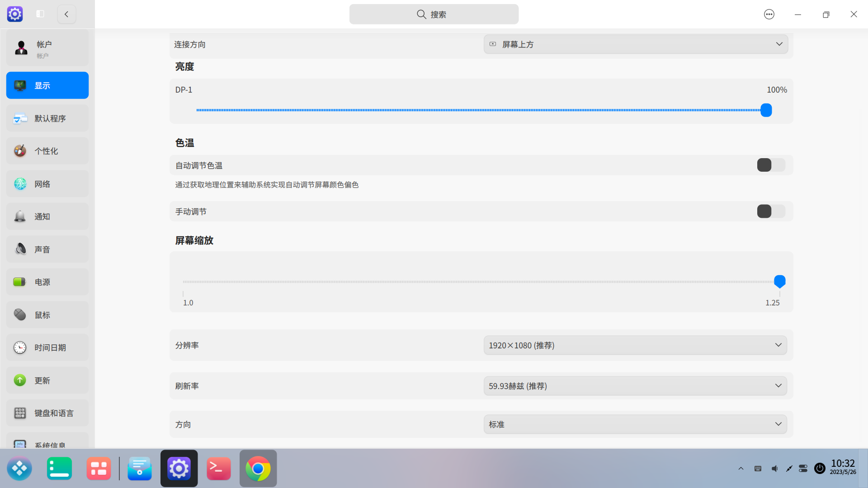This screenshot has height=488, width=868.
Task: Open the terminal app in the dock
Action: [218, 469]
